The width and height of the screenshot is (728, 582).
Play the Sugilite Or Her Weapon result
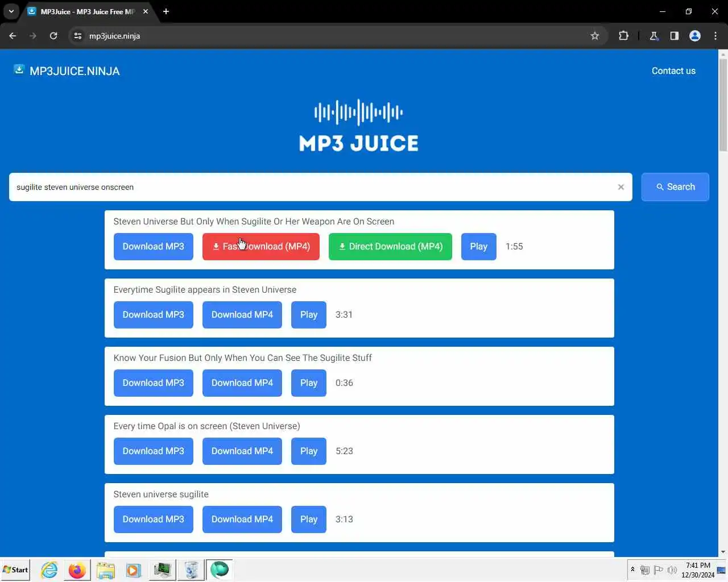[x=479, y=247]
